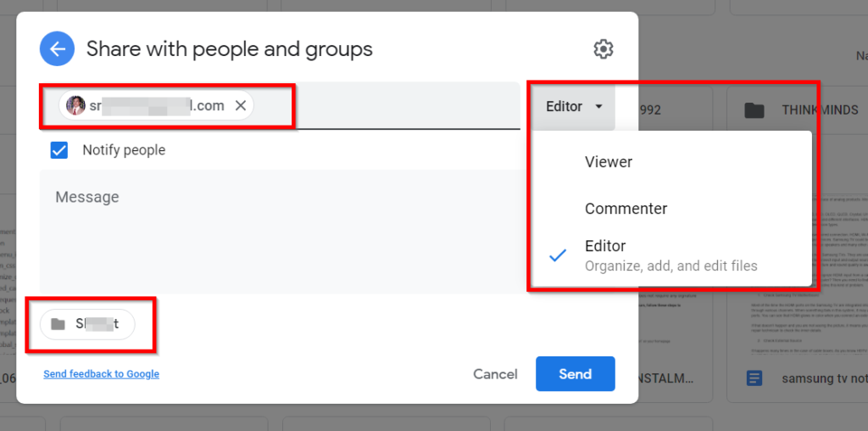Click 'Share with people and groups' heading
The width and height of the screenshot is (868, 431).
click(229, 49)
